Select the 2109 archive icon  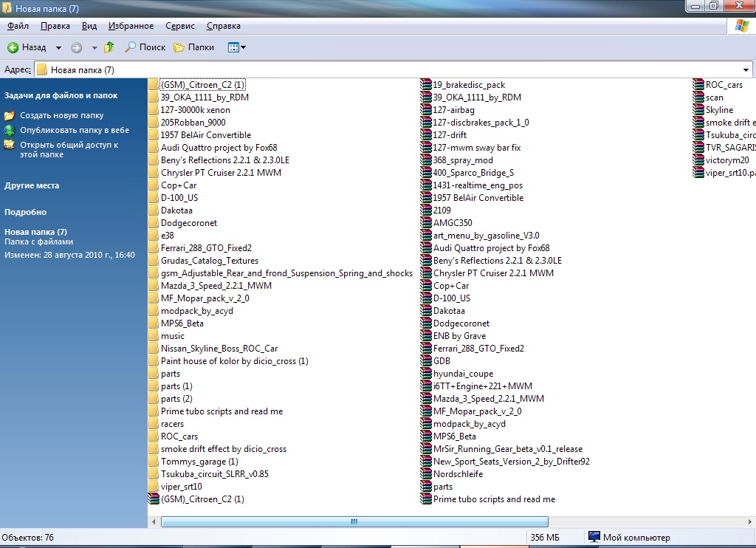coord(426,210)
